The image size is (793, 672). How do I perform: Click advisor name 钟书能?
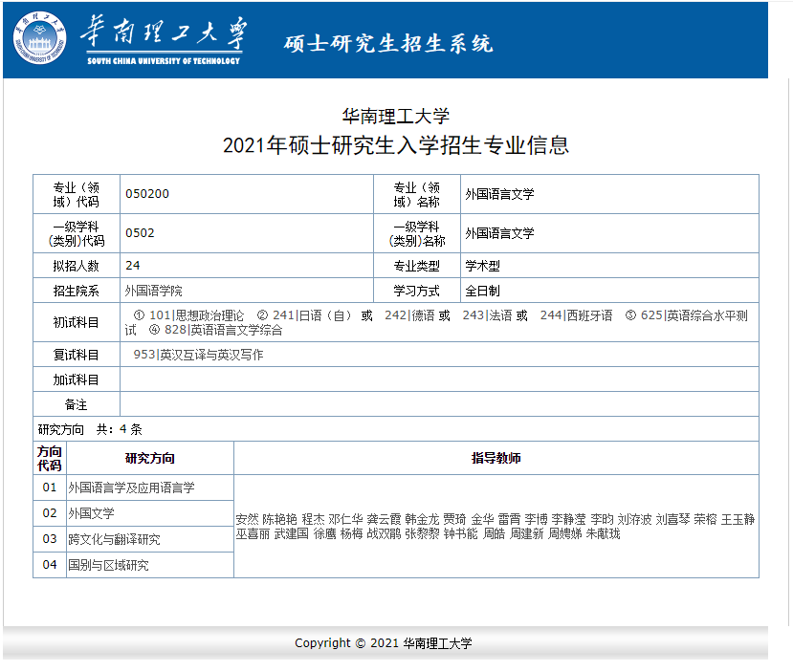[461, 534]
